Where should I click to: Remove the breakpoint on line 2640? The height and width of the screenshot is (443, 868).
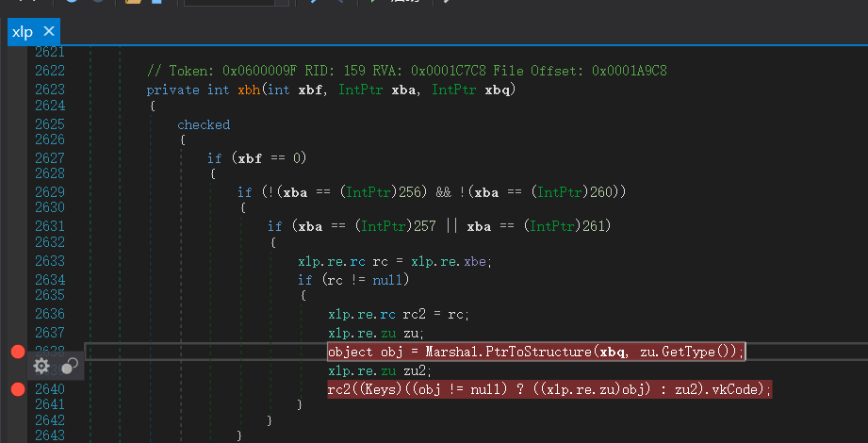pos(18,389)
